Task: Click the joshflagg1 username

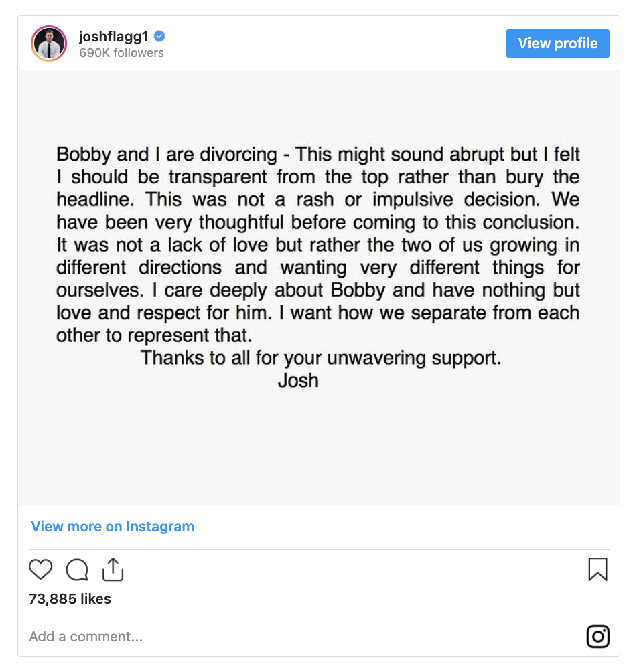Action: pyautogui.click(x=114, y=37)
